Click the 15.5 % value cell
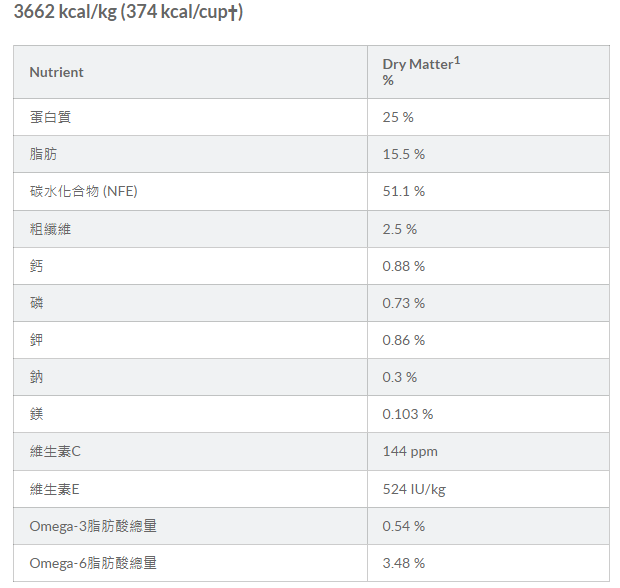Viewport: 620px width, 588px height. pos(404,154)
